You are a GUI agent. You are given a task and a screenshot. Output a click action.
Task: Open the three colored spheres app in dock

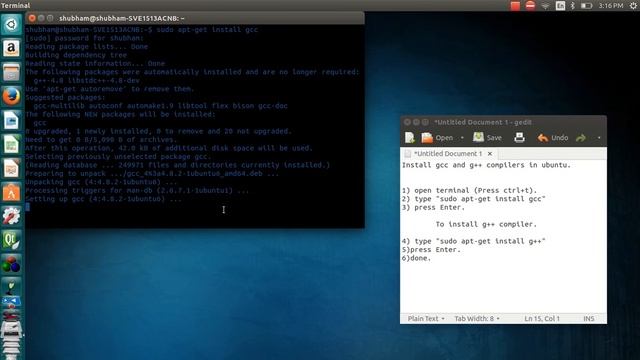coord(11,264)
